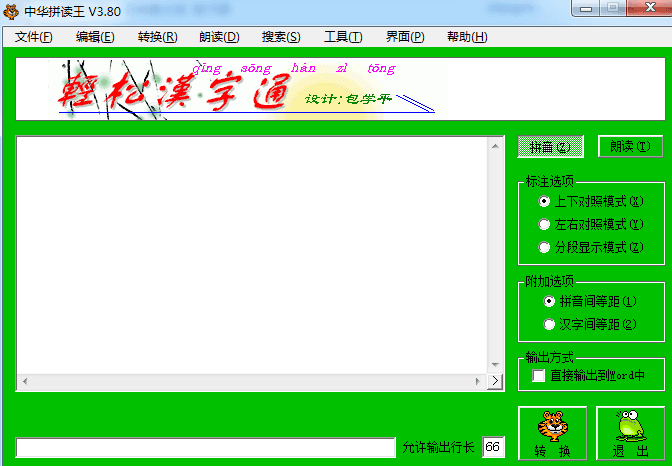Click inside the main text editing area
The width and height of the screenshot is (672, 466).
[252, 256]
